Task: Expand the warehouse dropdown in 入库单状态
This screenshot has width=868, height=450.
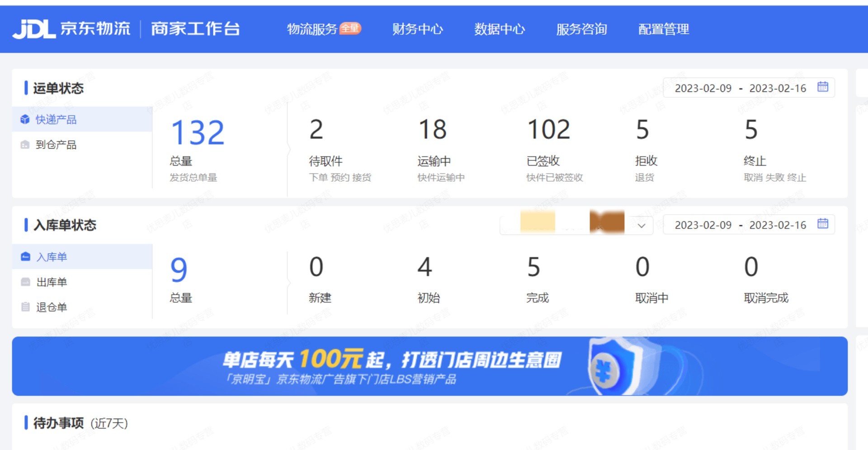Action: [642, 225]
